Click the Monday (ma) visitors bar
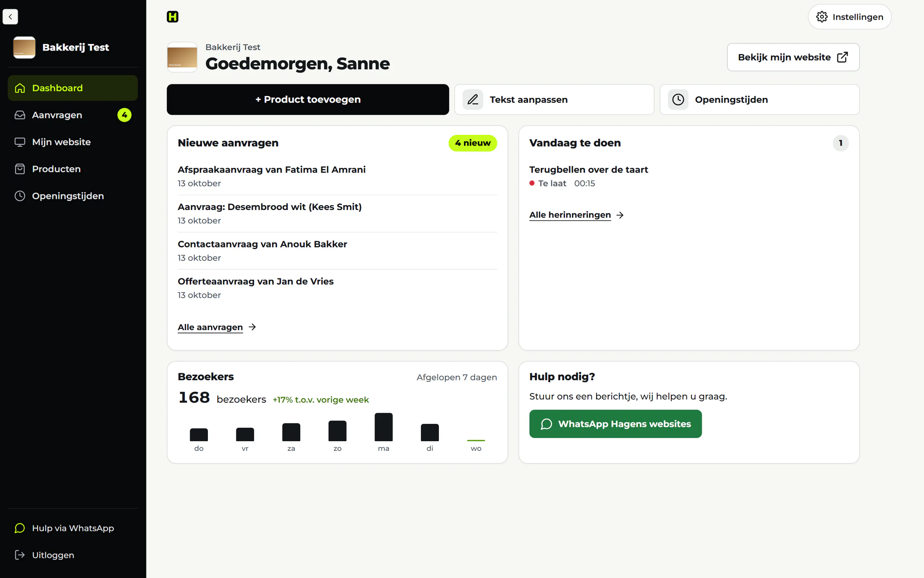Image resolution: width=924 pixels, height=578 pixels. click(383, 427)
